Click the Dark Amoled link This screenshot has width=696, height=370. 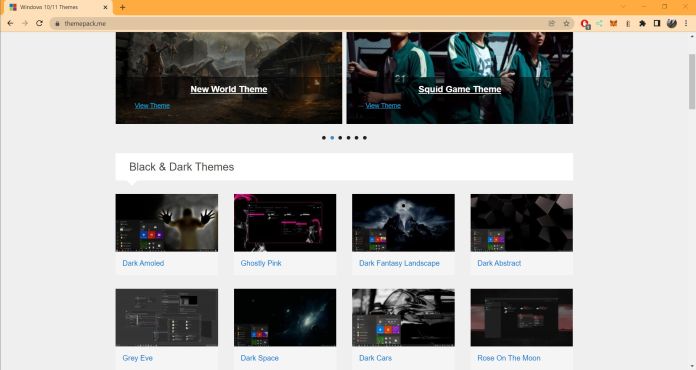(143, 263)
